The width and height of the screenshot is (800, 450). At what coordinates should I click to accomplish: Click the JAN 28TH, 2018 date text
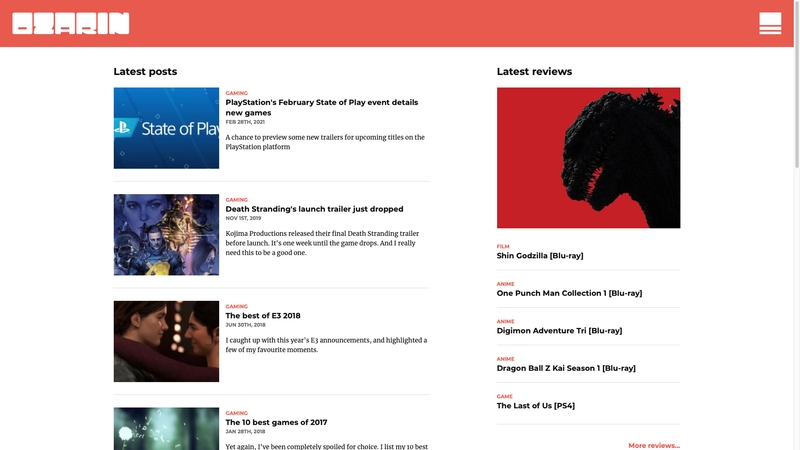pyautogui.click(x=245, y=432)
